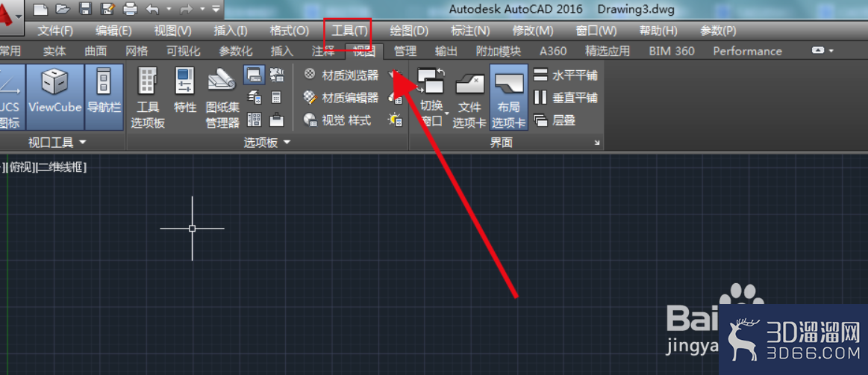This screenshot has height=375, width=868.
Task: Switch to the 附加模块 ribbon tab
Action: [x=499, y=51]
